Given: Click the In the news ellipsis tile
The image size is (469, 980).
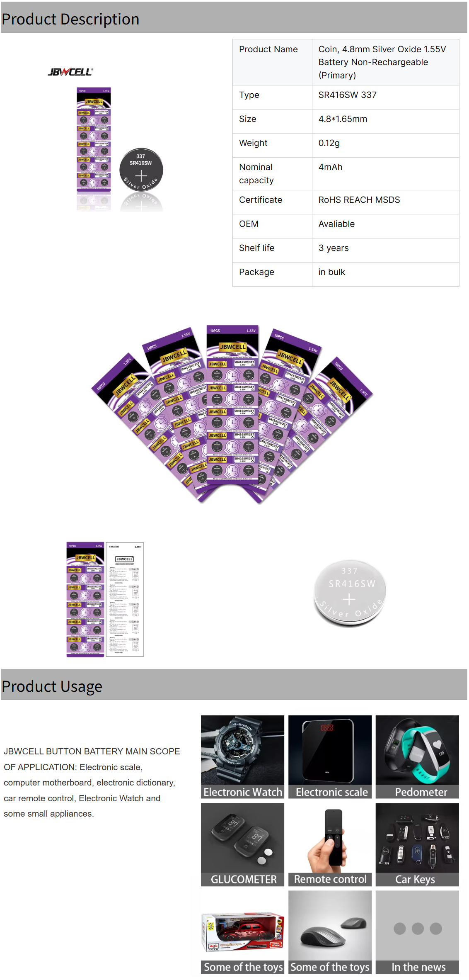Looking at the screenshot, I should tap(417, 932).
